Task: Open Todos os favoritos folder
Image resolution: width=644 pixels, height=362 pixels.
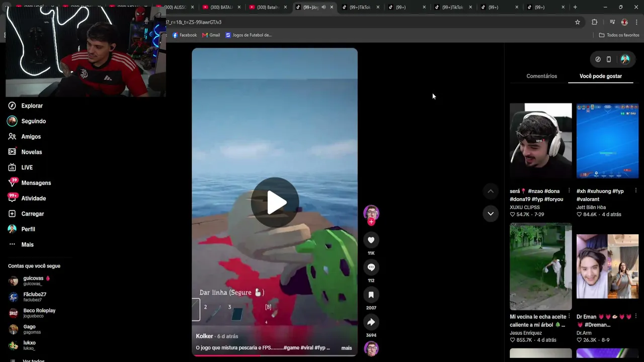Action: 619,35
